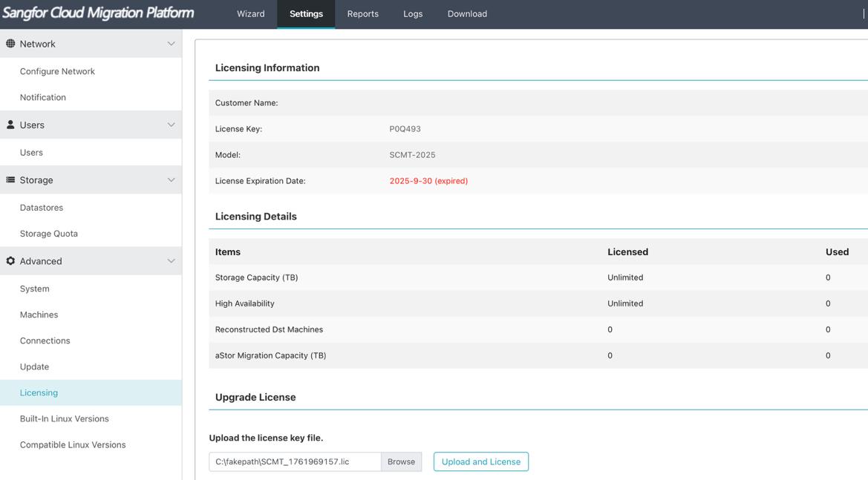Click Unlimited in High Availability row

pyautogui.click(x=625, y=303)
